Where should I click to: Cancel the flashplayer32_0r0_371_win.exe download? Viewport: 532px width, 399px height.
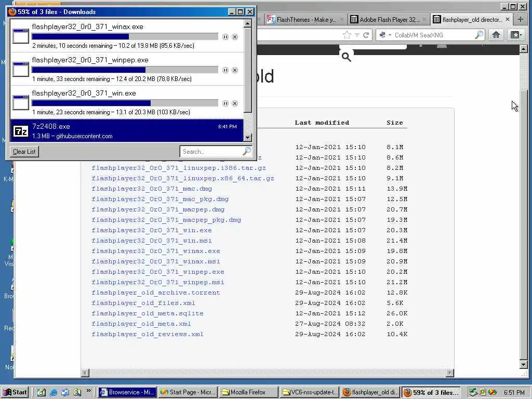point(235,103)
